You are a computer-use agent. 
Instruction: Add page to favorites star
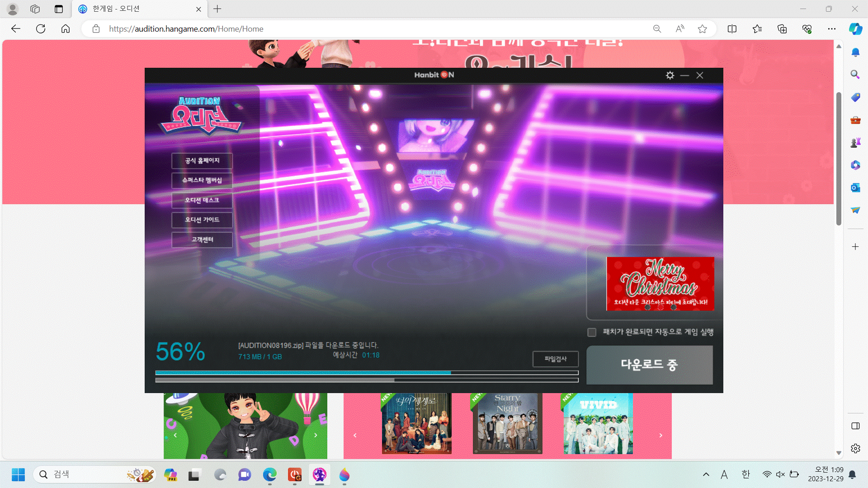[702, 29]
